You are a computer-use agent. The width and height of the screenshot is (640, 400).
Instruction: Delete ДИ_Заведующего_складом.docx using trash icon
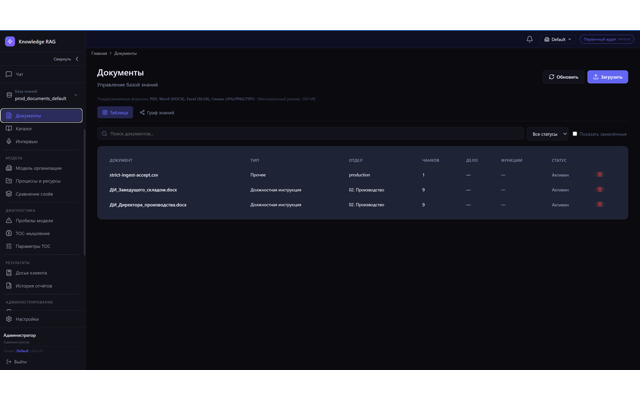pos(600,190)
